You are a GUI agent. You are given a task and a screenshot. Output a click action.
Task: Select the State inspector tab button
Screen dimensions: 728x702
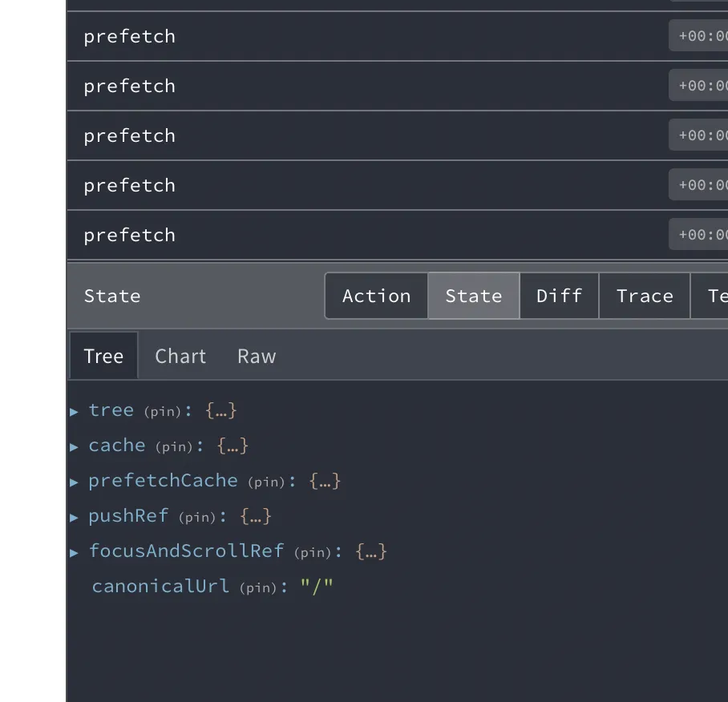(x=473, y=296)
